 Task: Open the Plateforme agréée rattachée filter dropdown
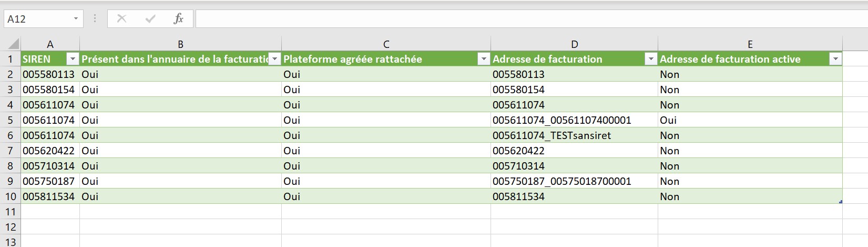coord(484,59)
